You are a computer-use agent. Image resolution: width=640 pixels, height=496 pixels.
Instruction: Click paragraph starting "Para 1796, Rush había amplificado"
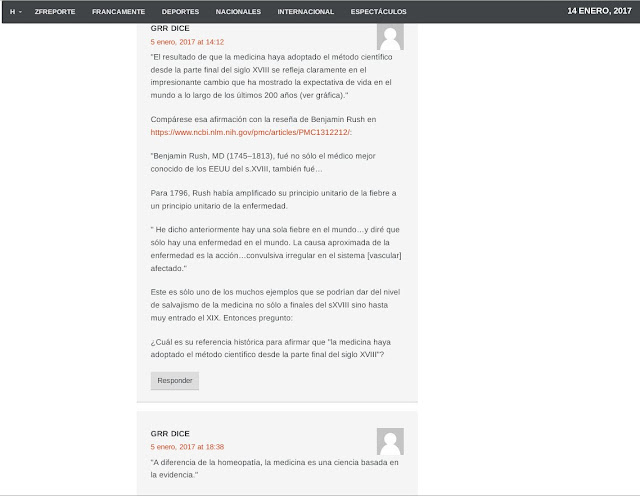point(273,199)
